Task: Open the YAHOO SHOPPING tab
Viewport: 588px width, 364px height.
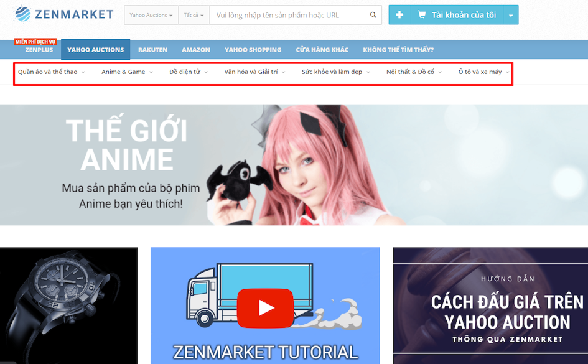Action: pyautogui.click(x=253, y=50)
